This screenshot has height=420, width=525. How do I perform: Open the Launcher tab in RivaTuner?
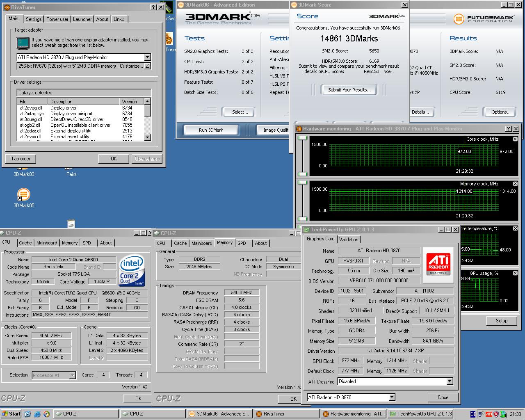[x=82, y=19]
